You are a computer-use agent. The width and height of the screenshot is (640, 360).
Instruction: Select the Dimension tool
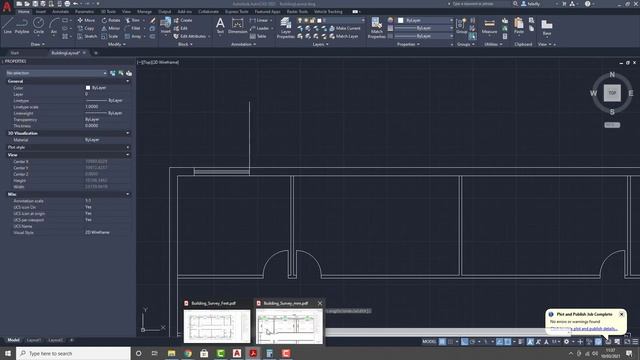(237, 25)
